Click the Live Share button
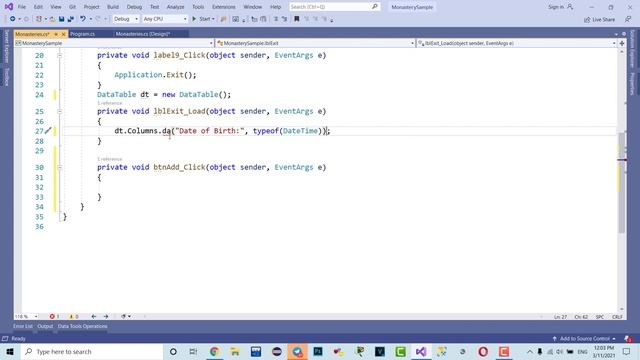This screenshot has width=640, height=360. (599, 19)
